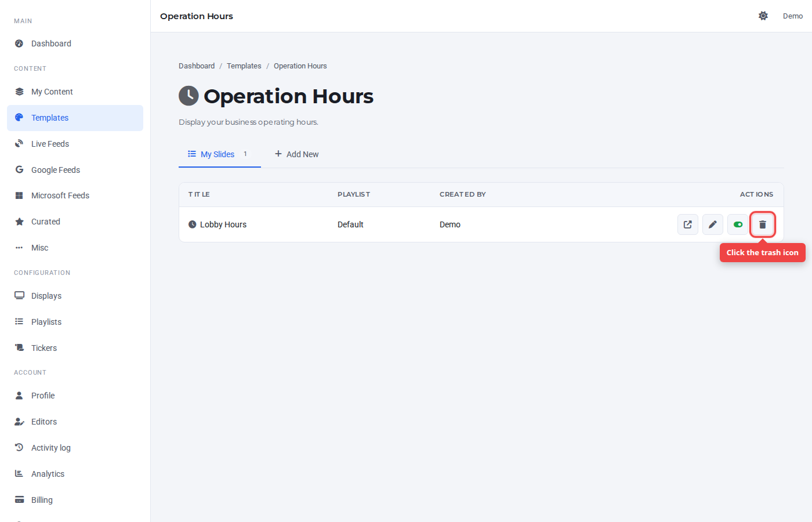Screen dimensions: 812x522
Task: Click the Displays monitor icon
Action: pos(19,296)
